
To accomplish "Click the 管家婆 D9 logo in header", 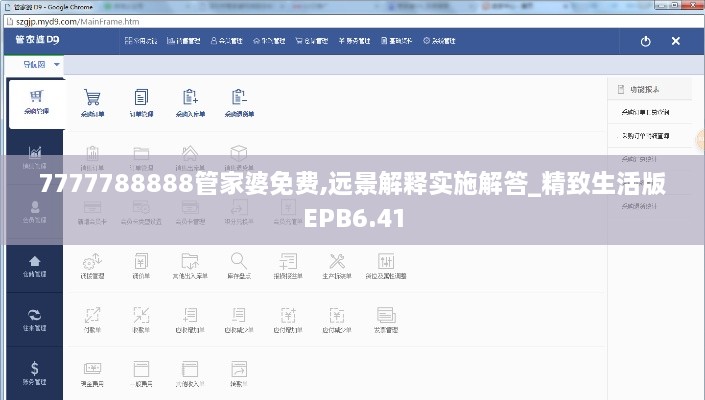I will (x=37, y=40).
